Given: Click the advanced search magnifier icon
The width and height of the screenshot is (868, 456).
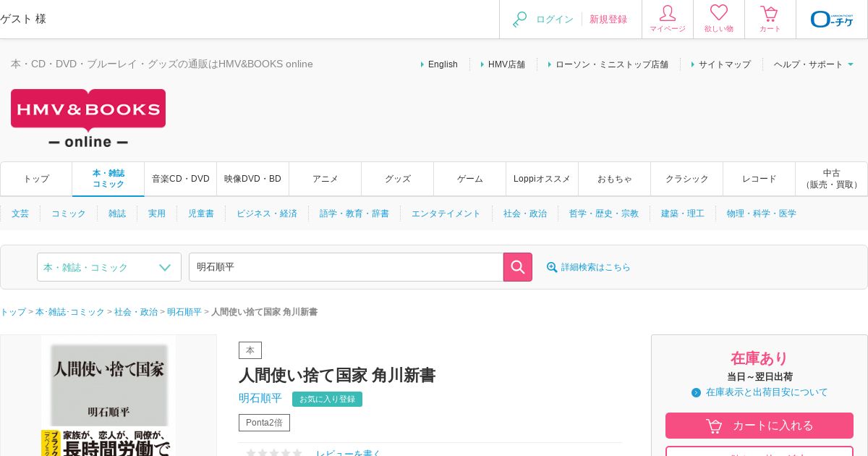Looking at the screenshot, I should coord(552,267).
